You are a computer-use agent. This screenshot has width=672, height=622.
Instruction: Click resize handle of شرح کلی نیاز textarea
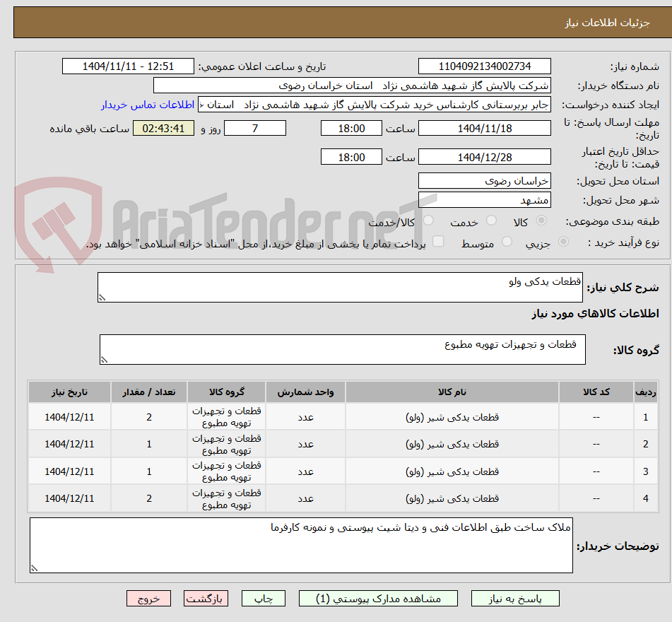(x=102, y=298)
